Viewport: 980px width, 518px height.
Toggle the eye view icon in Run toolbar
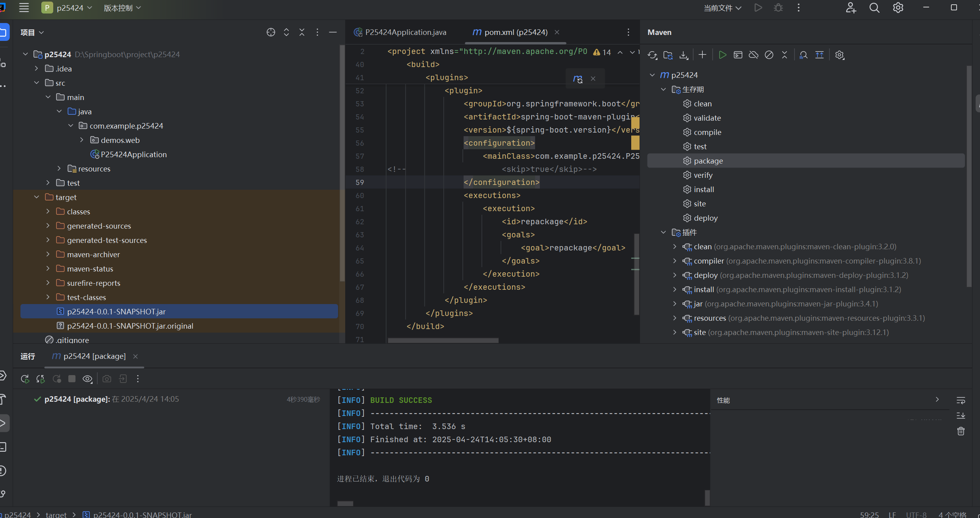pyautogui.click(x=87, y=379)
